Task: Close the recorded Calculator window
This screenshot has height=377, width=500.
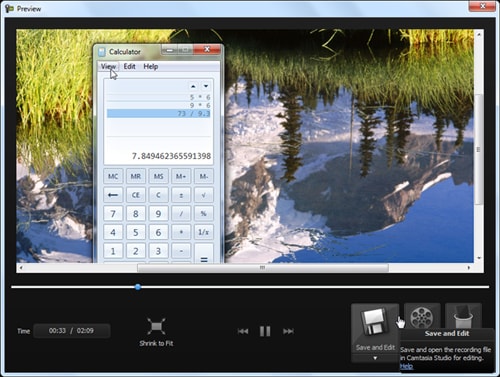Action: 207,49
